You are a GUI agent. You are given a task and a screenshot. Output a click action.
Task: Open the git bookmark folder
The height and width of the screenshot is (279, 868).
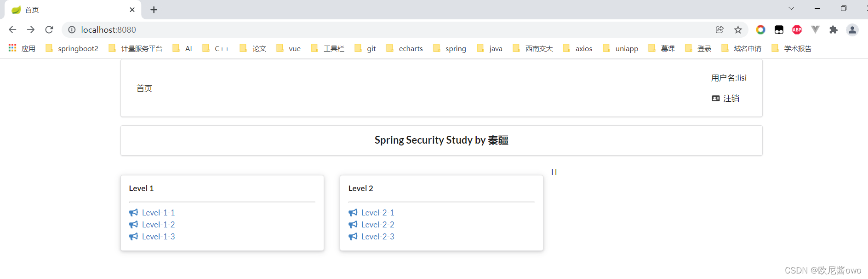click(365, 48)
